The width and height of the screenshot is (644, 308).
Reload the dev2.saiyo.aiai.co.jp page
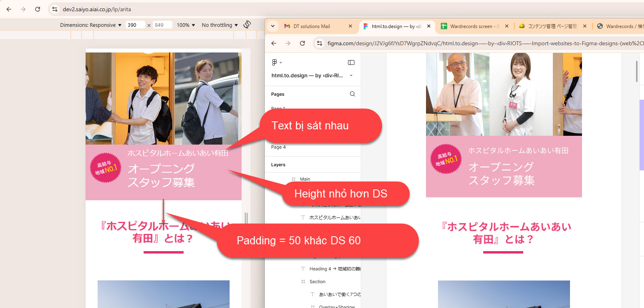38,9
